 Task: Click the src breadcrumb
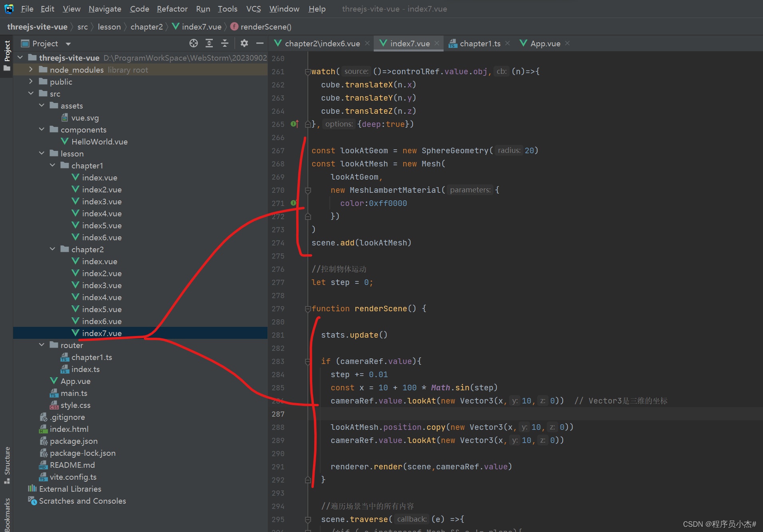click(x=83, y=27)
